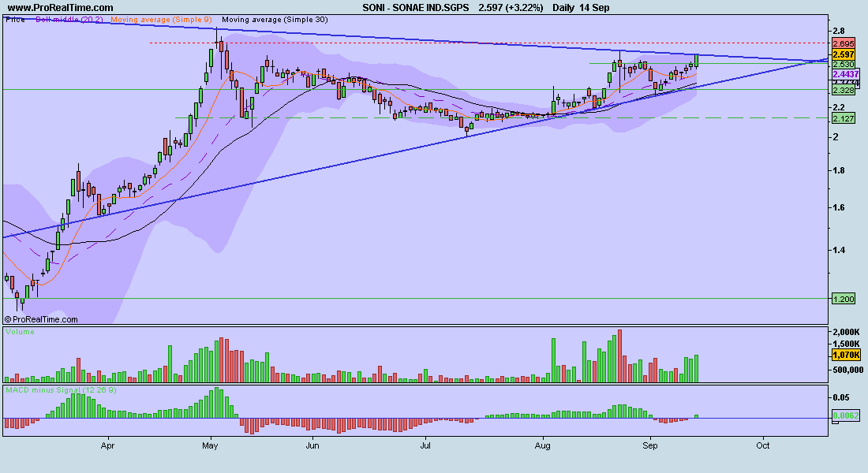Click the Apr label on the time axis
This screenshot has height=473, width=868.
(x=107, y=445)
